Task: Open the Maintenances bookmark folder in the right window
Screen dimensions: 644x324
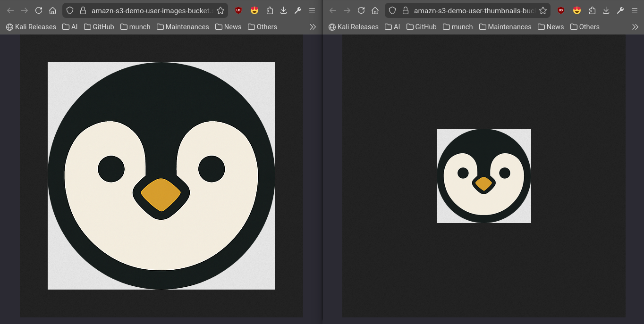Action: click(x=505, y=27)
